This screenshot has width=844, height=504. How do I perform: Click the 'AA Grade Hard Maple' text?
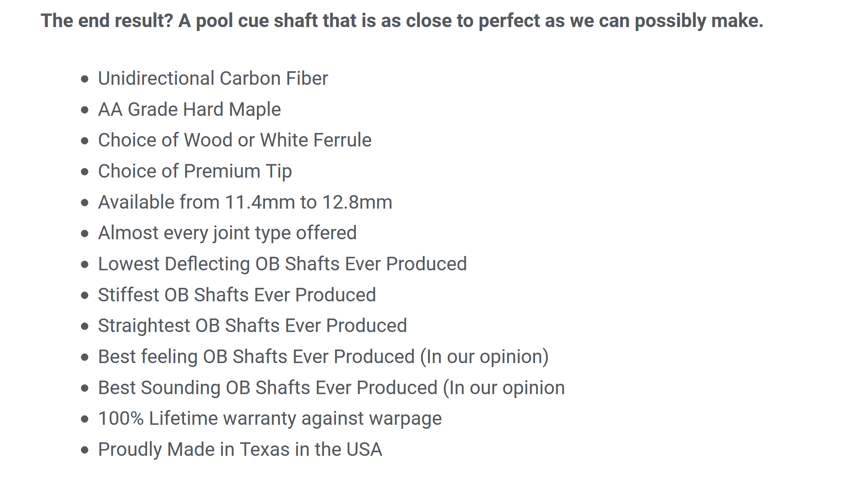[x=189, y=109]
